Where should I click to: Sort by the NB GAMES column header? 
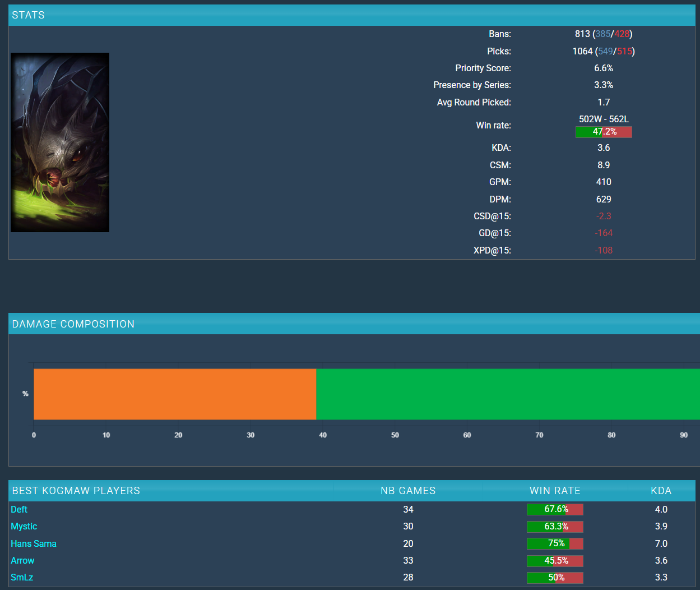(408, 491)
